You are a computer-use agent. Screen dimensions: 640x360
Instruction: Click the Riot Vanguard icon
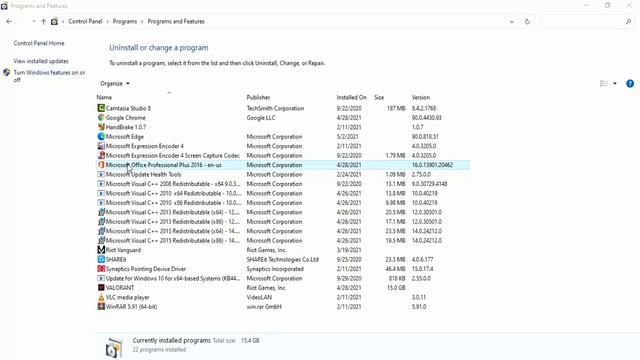[x=101, y=250]
